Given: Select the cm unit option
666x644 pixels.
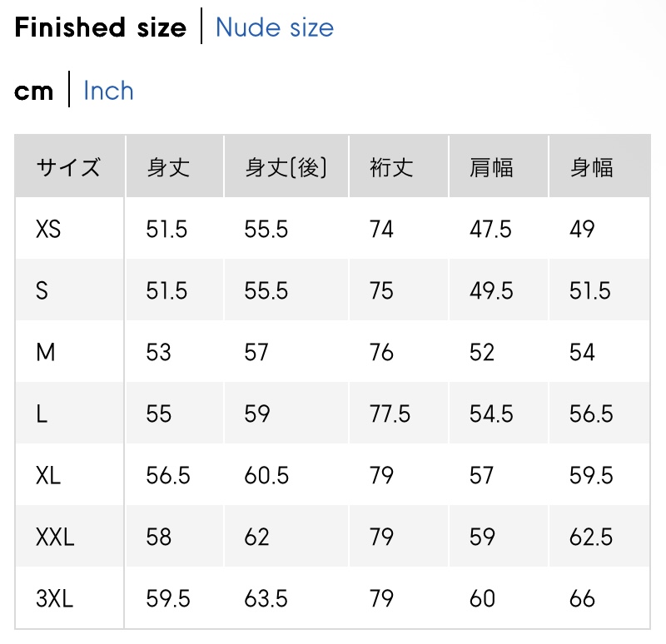Looking at the screenshot, I should coord(34,91).
